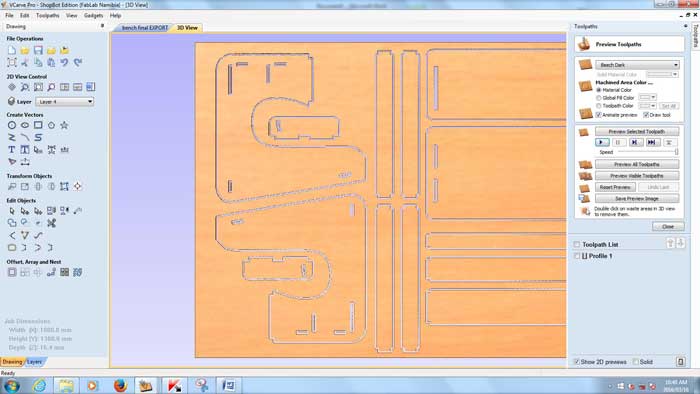Screen dimensions: 700x394
Task: Open the Global Fill Color swatch dropdown
Action: click(x=647, y=98)
